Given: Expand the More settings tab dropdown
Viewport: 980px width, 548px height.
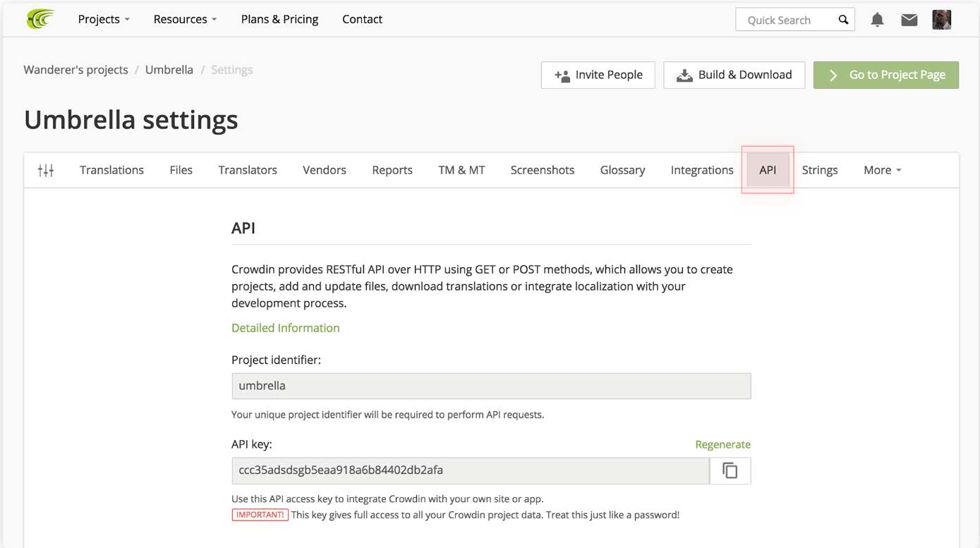Looking at the screenshot, I should coord(882,170).
